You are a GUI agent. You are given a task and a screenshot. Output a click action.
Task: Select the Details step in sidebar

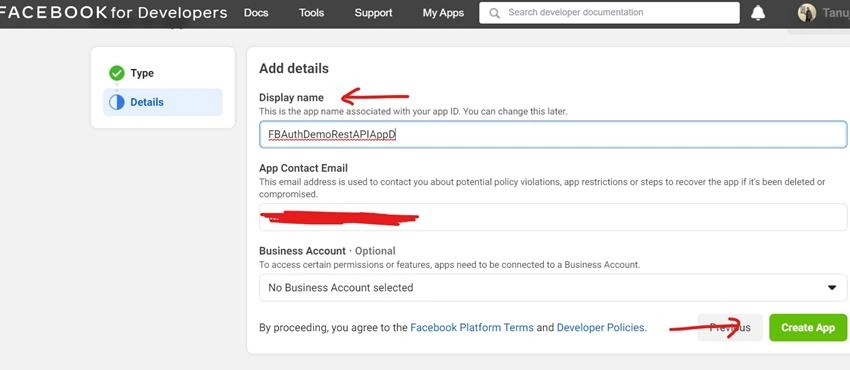163,102
